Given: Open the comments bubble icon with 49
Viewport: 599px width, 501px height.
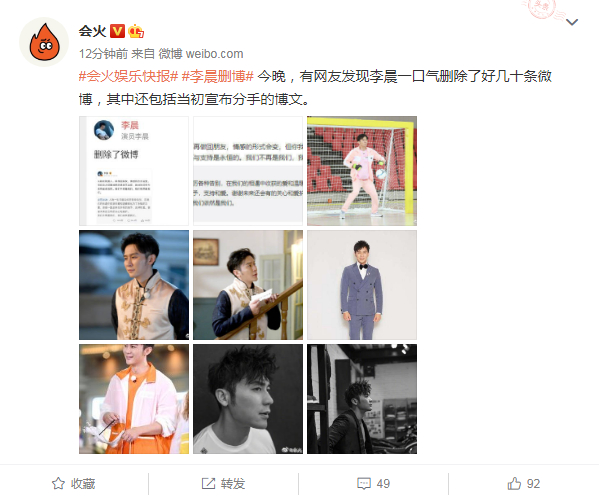Looking at the screenshot, I should click(x=364, y=483).
